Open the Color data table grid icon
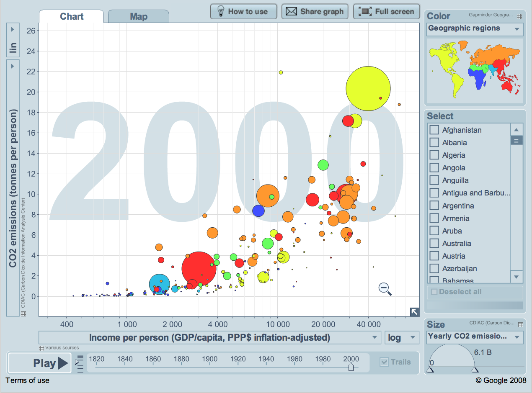 [519, 16]
